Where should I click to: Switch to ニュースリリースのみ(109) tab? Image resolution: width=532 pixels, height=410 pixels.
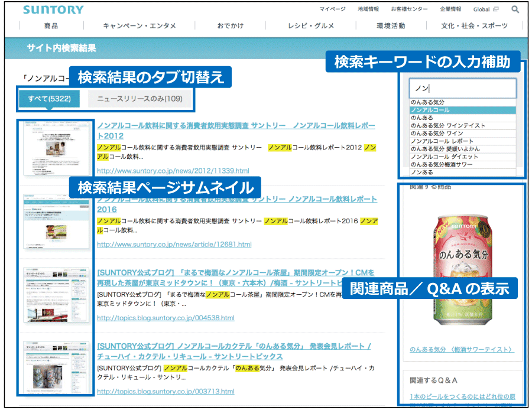pos(140,99)
